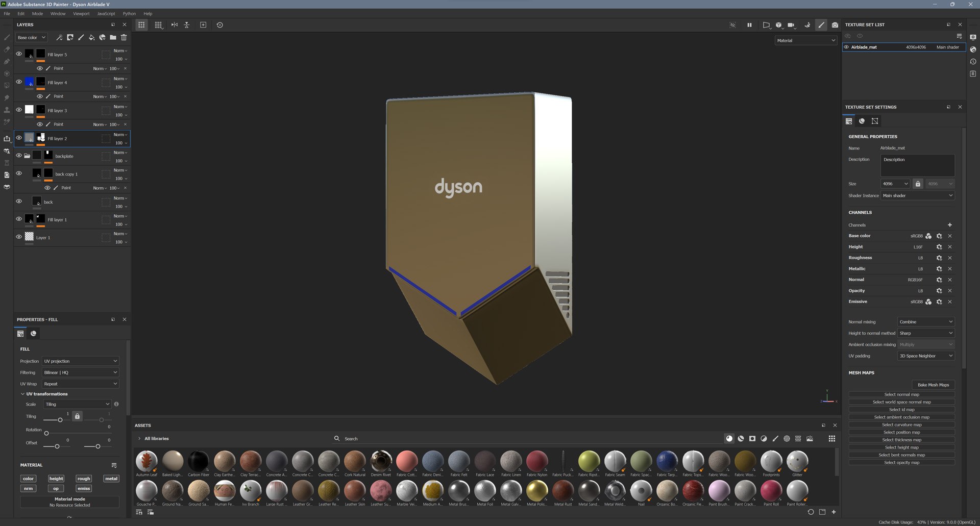The height and width of the screenshot is (526, 980).
Task: Hide Layer 1 with eye icon
Action: tap(19, 237)
